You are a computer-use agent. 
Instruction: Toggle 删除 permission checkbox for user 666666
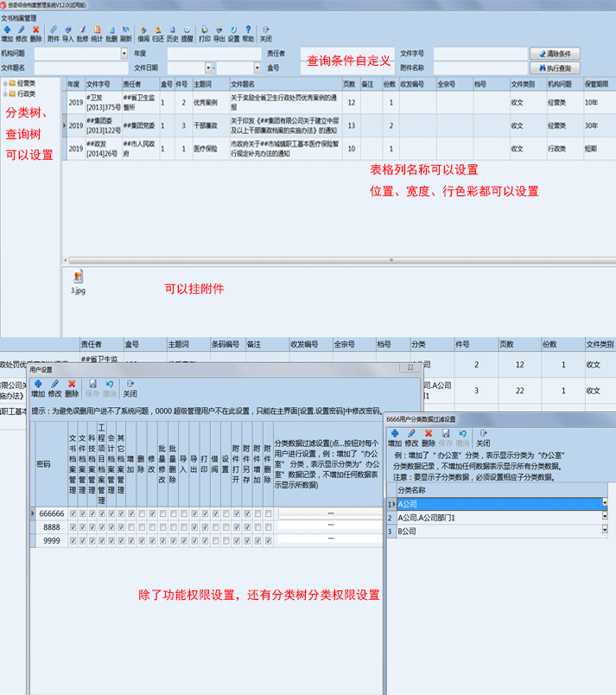click(x=142, y=513)
